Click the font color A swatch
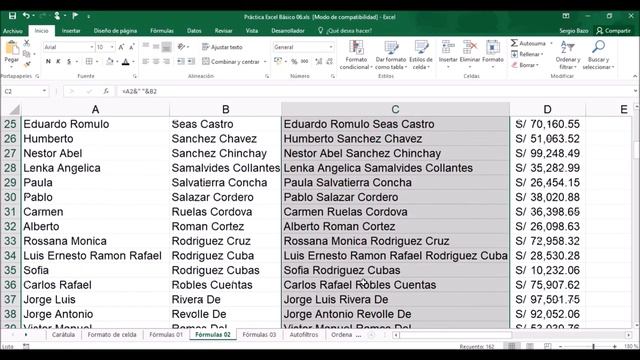This screenshot has width=640, height=360. click(x=125, y=62)
